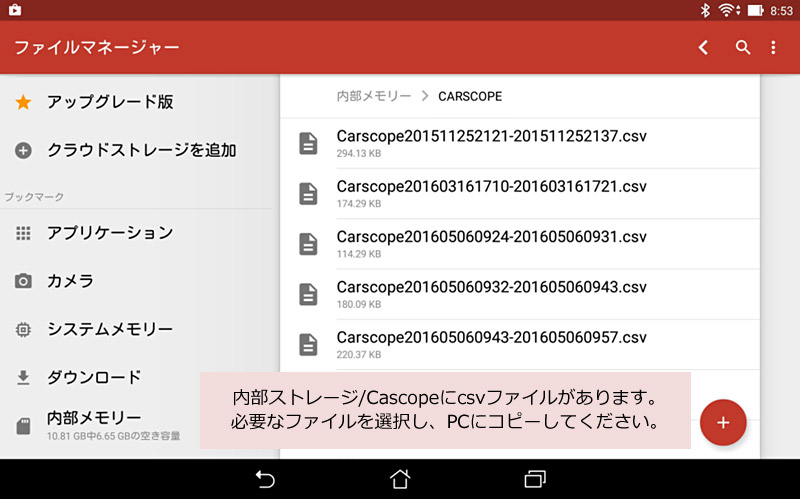Tap file icon beside 180.09 KB file
The height and width of the screenshot is (499, 800).
coord(308,294)
